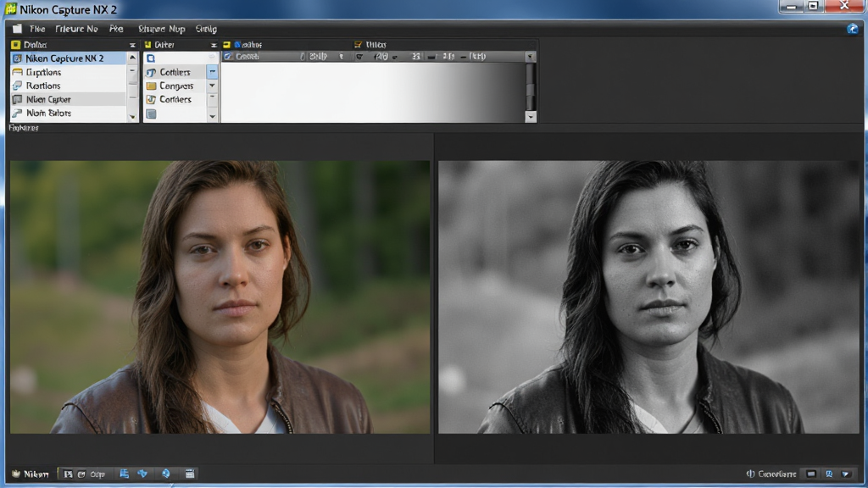Select the "Eluptions" row in the list
The height and width of the screenshot is (488, 868).
tap(68, 72)
